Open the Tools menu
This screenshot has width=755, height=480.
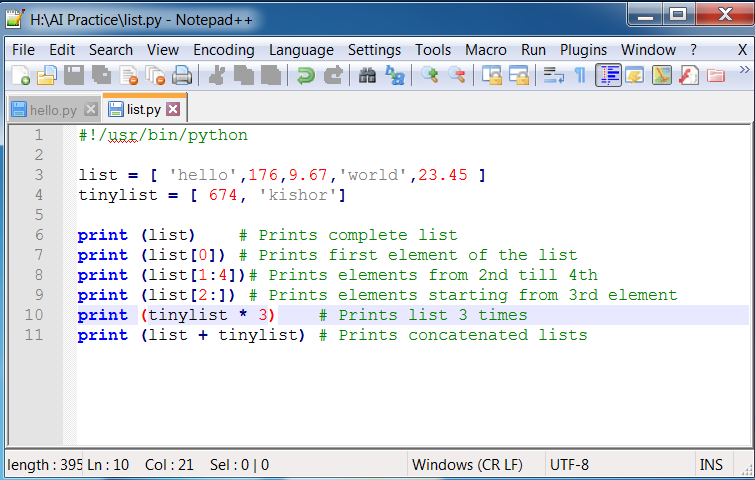[x=433, y=50]
